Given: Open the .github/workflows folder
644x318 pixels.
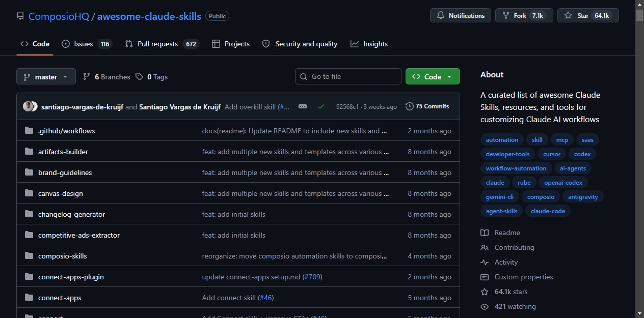Looking at the screenshot, I should coord(66,131).
